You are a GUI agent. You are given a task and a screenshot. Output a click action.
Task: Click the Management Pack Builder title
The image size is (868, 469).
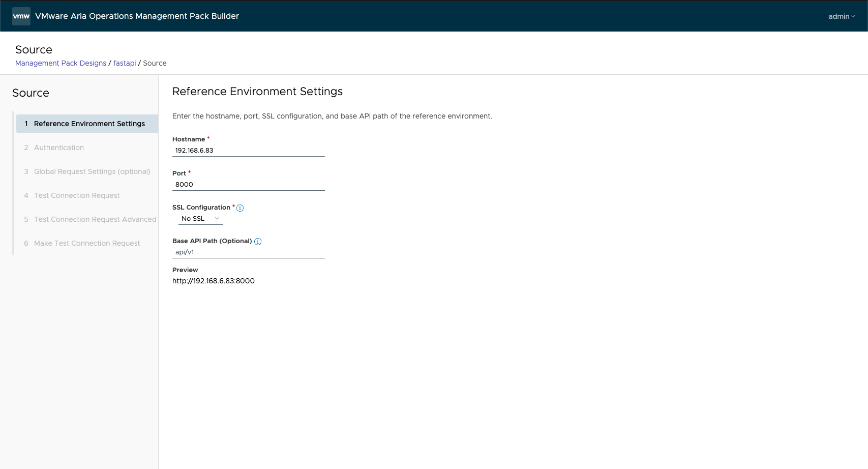(x=137, y=16)
